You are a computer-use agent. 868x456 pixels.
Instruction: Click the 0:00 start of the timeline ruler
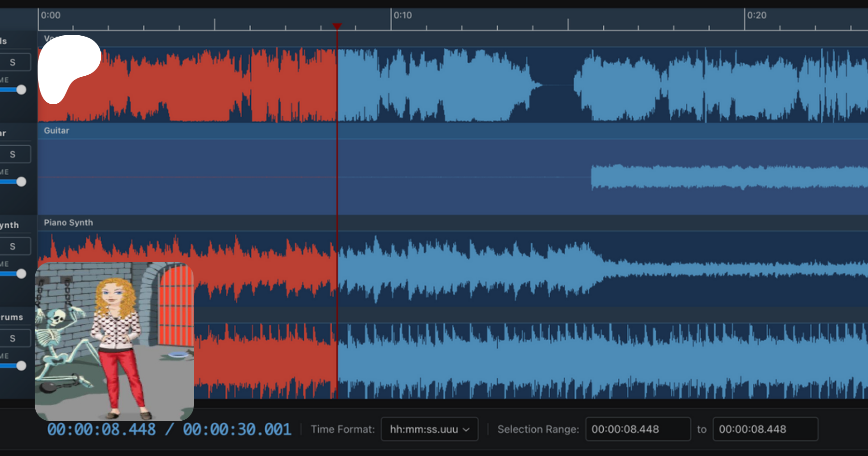click(x=40, y=19)
